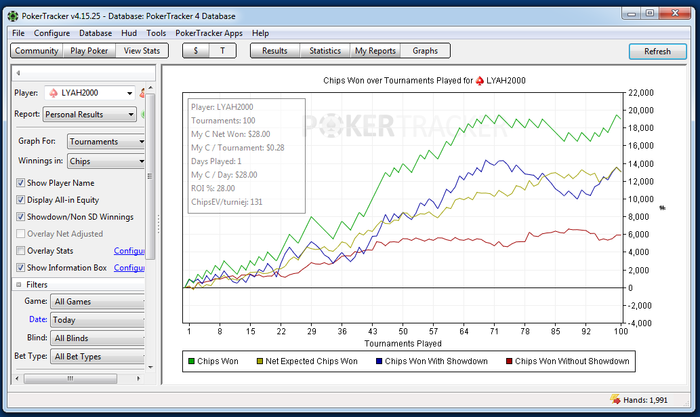Screen dimensions: 700x417
Task: Click the red Chips Won Without Showdown swatch
Action: pos(509,361)
